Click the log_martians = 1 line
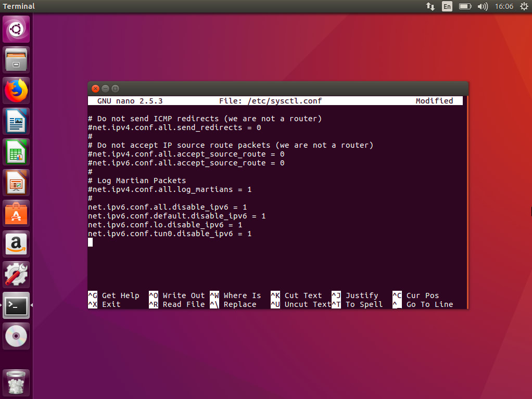 (170, 189)
